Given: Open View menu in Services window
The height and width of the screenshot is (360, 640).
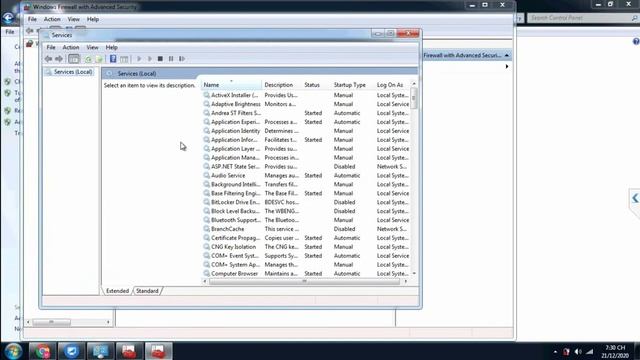Looking at the screenshot, I should [92, 47].
